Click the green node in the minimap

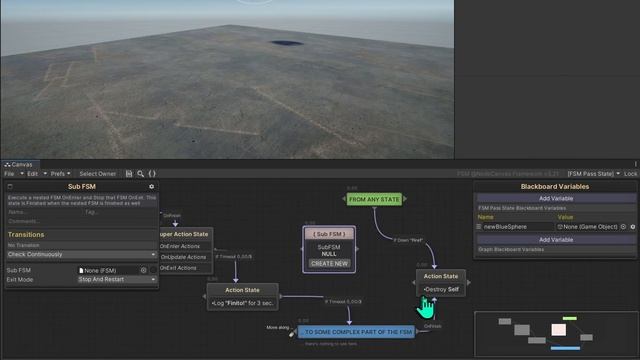click(569, 318)
